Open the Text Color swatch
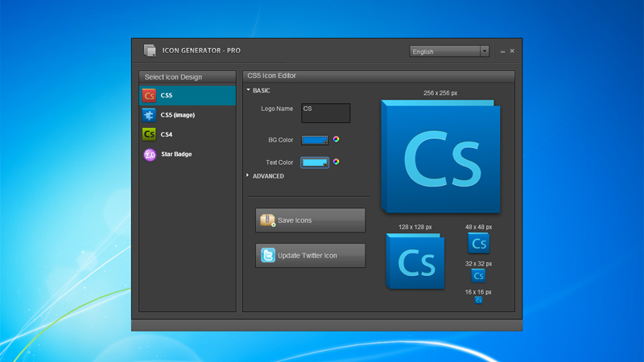This screenshot has height=362, width=644. tap(315, 162)
